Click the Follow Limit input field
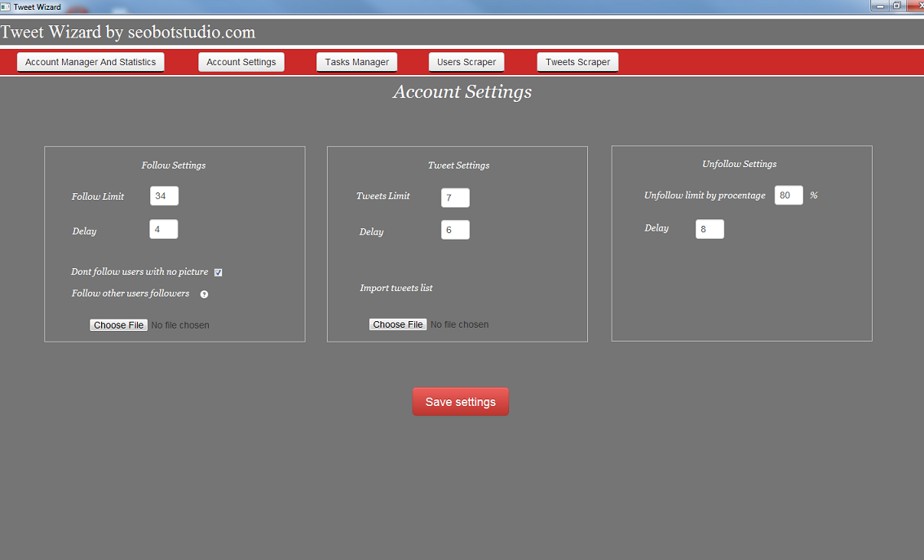This screenshot has width=924, height=560. tap(165, 196)
